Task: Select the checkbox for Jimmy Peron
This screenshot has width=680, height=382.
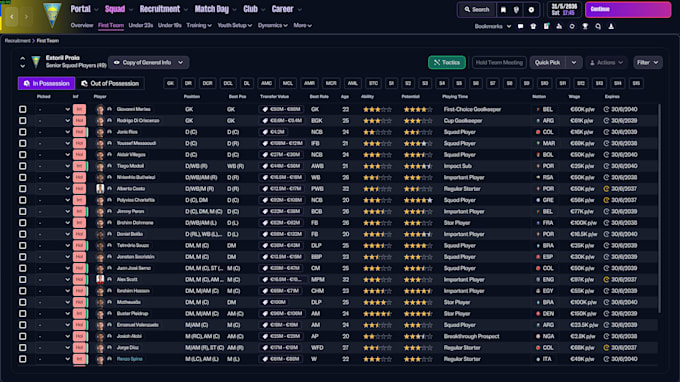Action: (23, 212)
